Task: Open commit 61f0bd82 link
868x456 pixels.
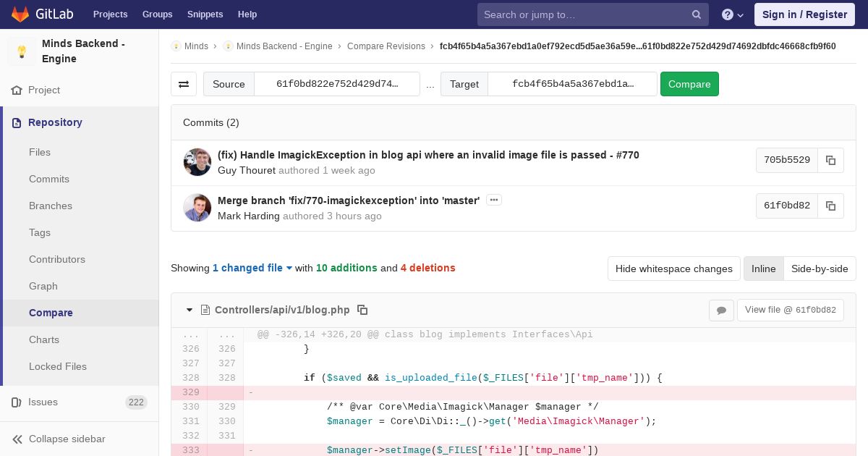Action: tap(787, 206)
